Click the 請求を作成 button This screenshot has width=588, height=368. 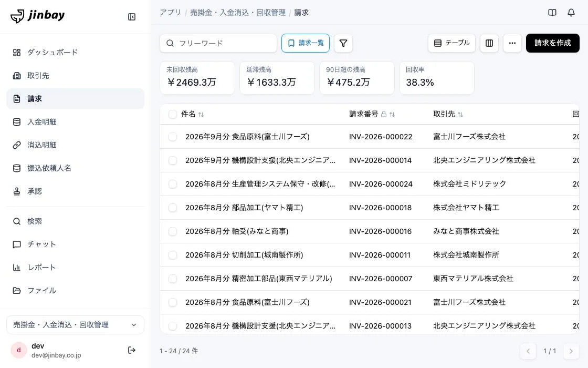(552, 43)
